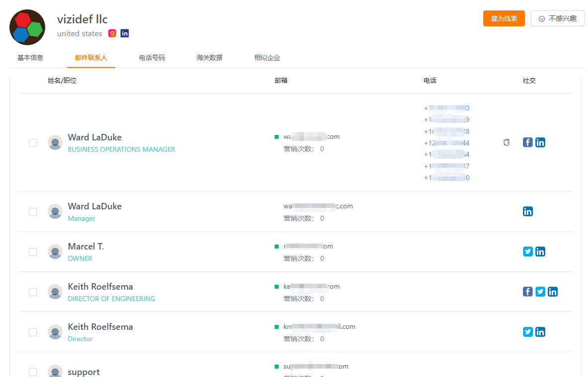Click the orange 建为线索 button
The image size is (588, 377).
pyautogui.click(x=504, y=18)
